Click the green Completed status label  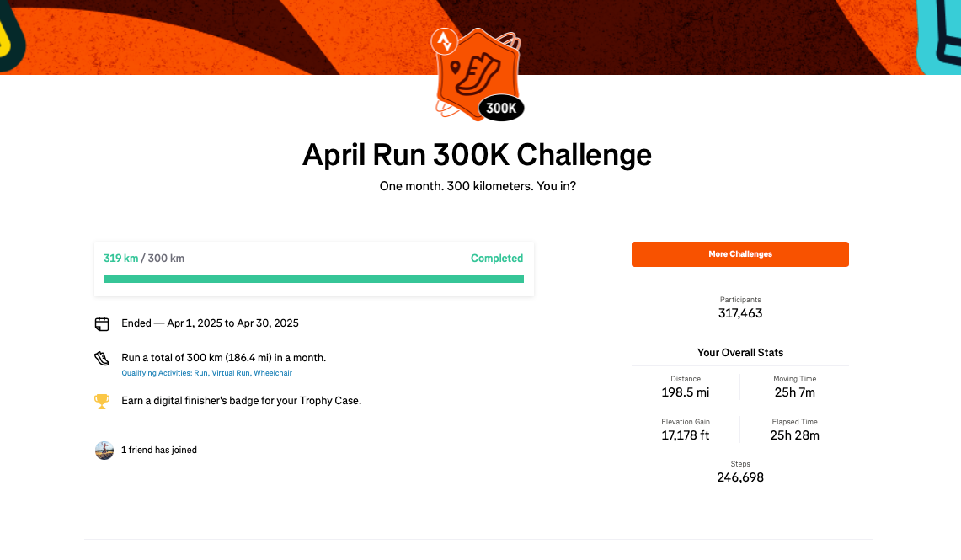497,259
